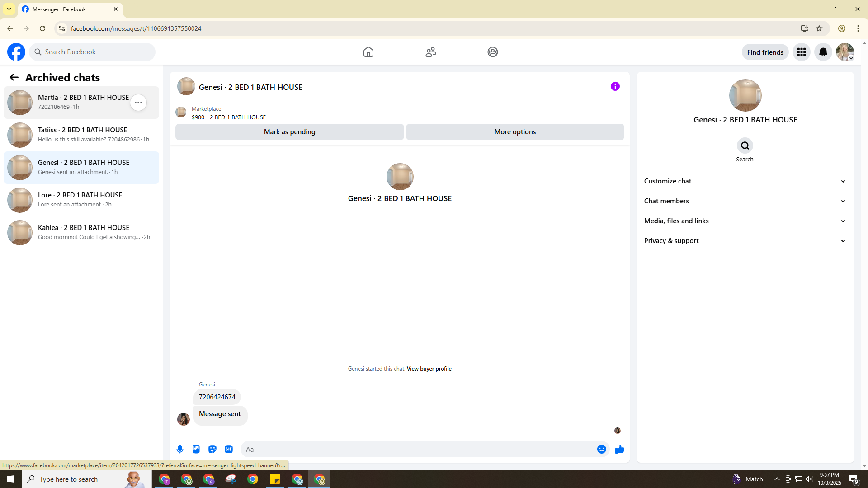The width and height of the screenshot is (868, 488).
Task: Expand Privacy & support section
Action: click(745, 241)
